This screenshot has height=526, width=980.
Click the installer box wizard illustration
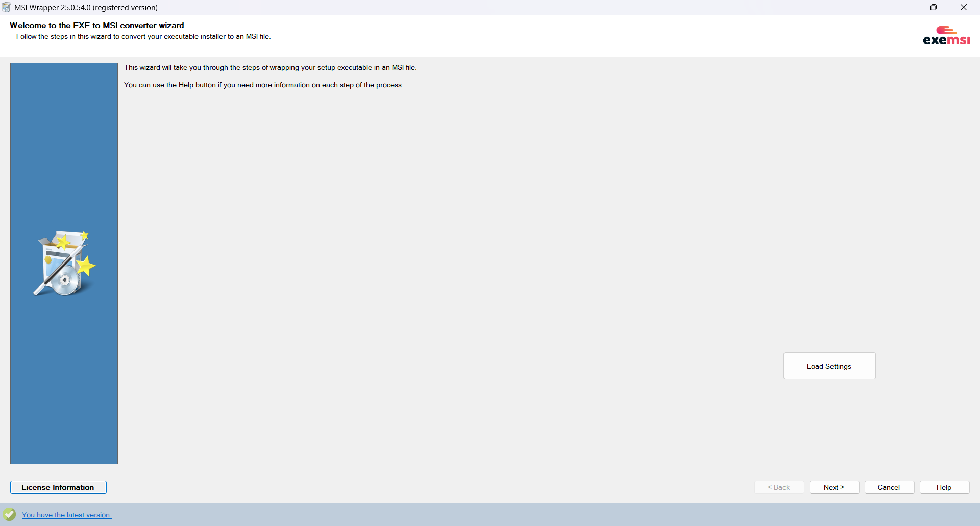coord(64,263)
